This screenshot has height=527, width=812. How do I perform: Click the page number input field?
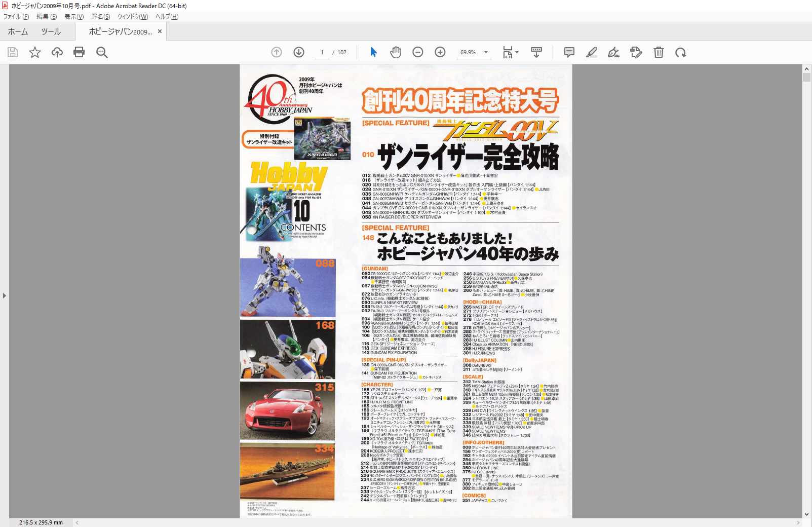pos(322,52)
